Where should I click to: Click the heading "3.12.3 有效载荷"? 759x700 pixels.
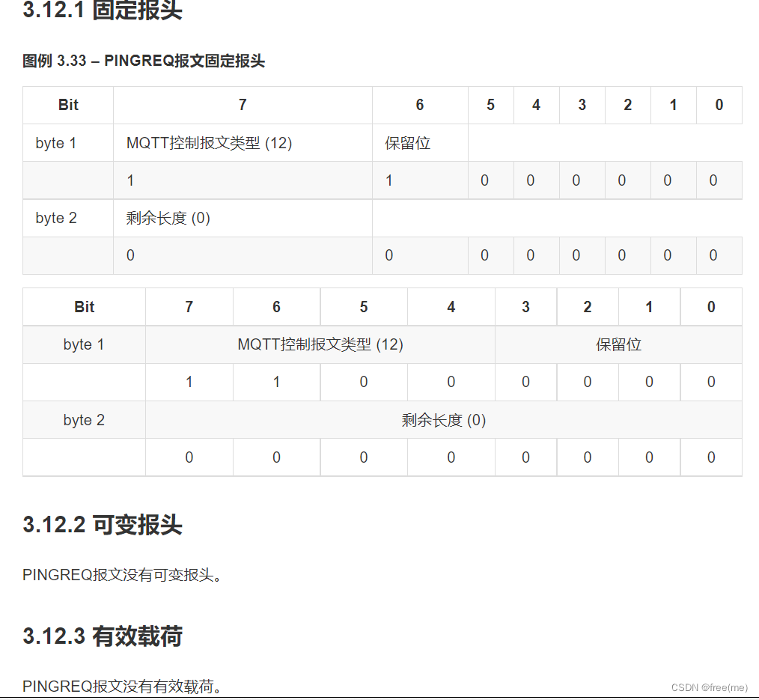pos(102,636)
